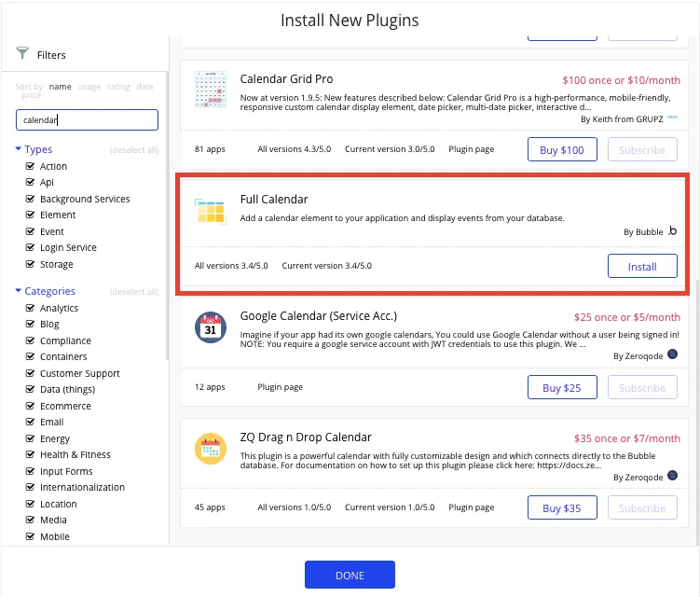
Task: Install the Full Calendar plugin
Action: click(x=641, y=266)
